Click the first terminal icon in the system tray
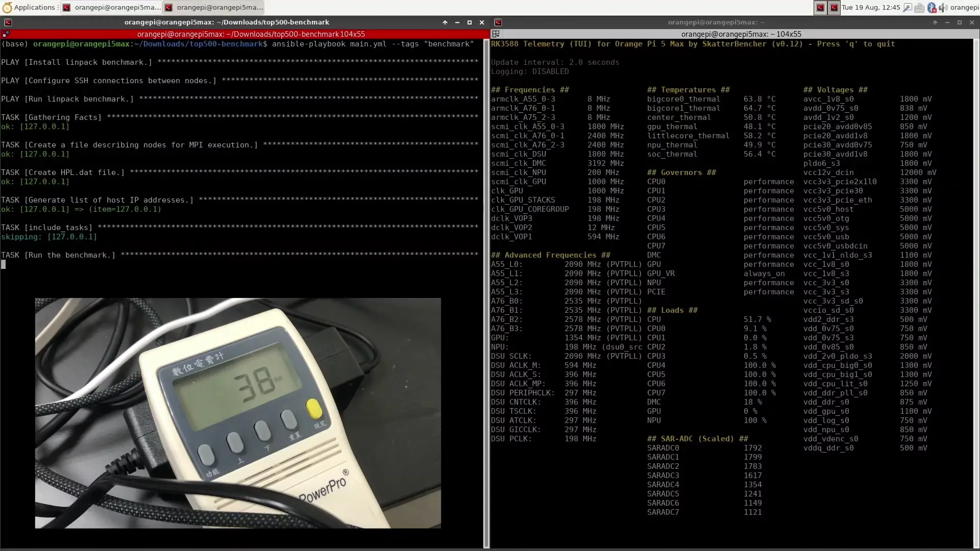 pos(820,8)
